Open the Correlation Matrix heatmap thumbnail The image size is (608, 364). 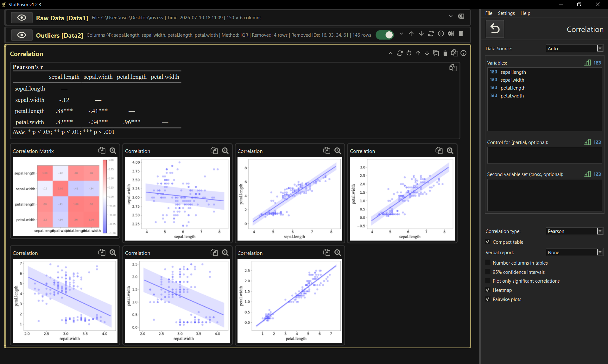click(65, 197)
